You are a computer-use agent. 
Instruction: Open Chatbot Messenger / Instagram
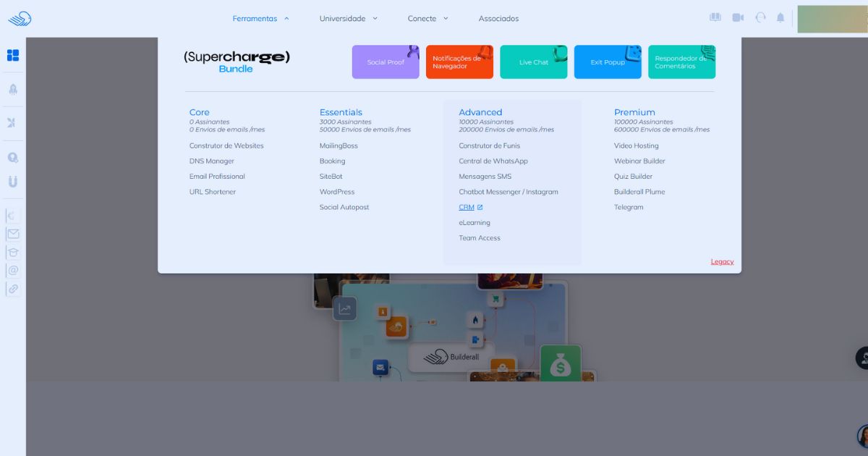pyautogui.click(x=509, y=192)
